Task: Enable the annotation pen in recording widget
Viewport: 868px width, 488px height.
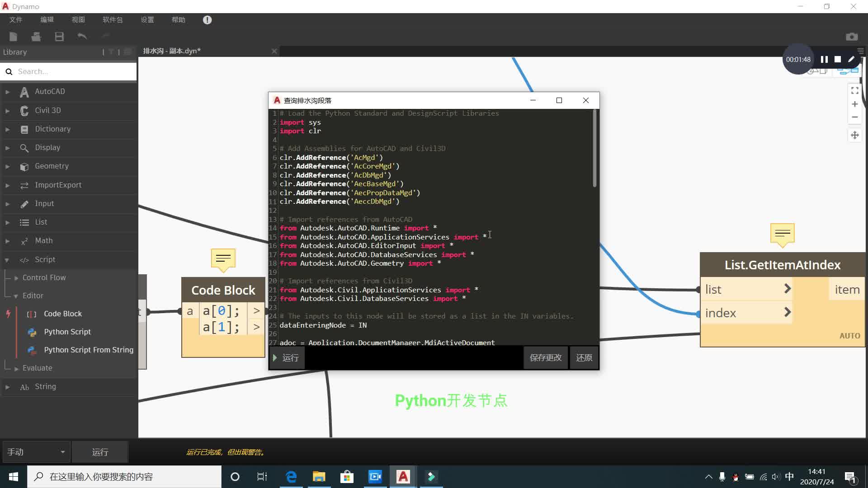Action: (x=851, y=59)
